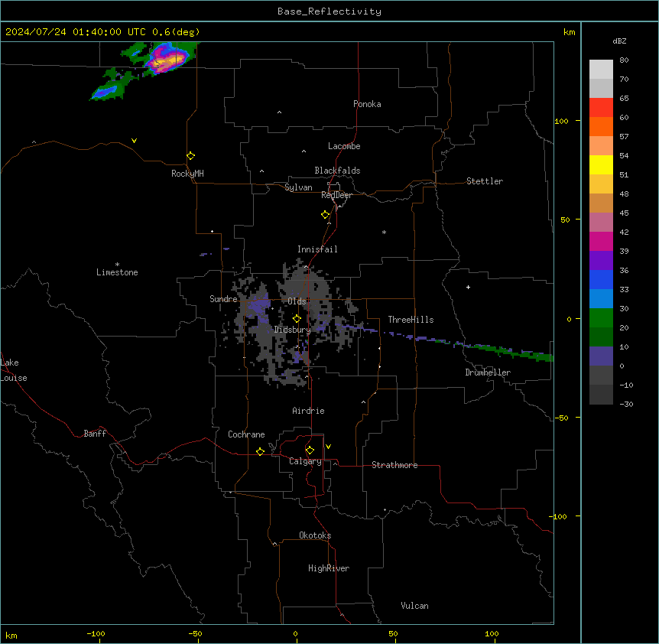
Task: Click the Limestone label
Action: click(117, 272)
